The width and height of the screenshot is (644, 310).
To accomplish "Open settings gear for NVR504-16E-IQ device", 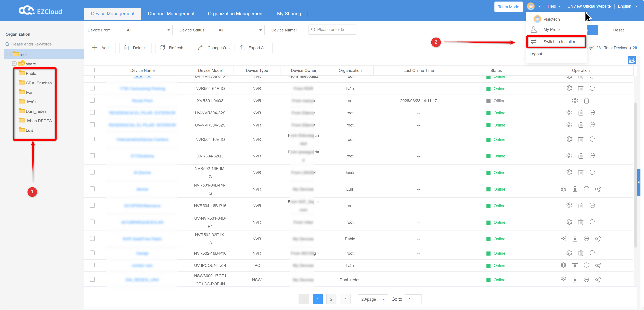I will coord(569,139).
